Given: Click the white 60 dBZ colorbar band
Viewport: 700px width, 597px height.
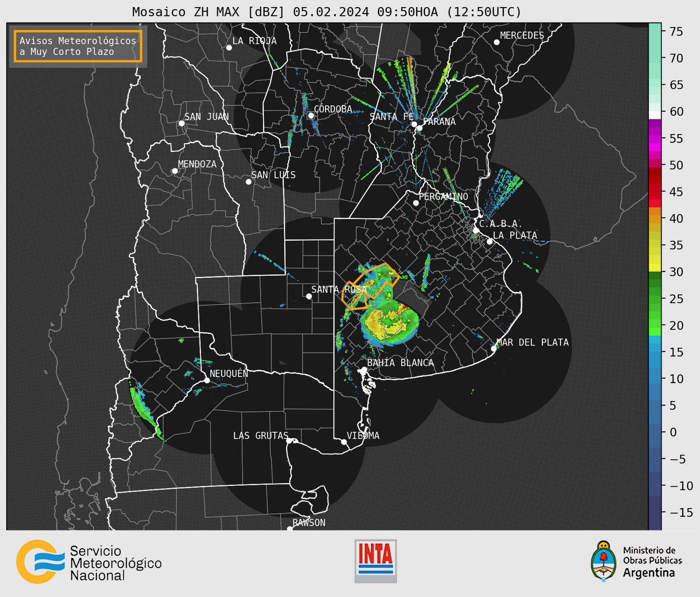Looking at the screenshot, I should pos(655,115).
